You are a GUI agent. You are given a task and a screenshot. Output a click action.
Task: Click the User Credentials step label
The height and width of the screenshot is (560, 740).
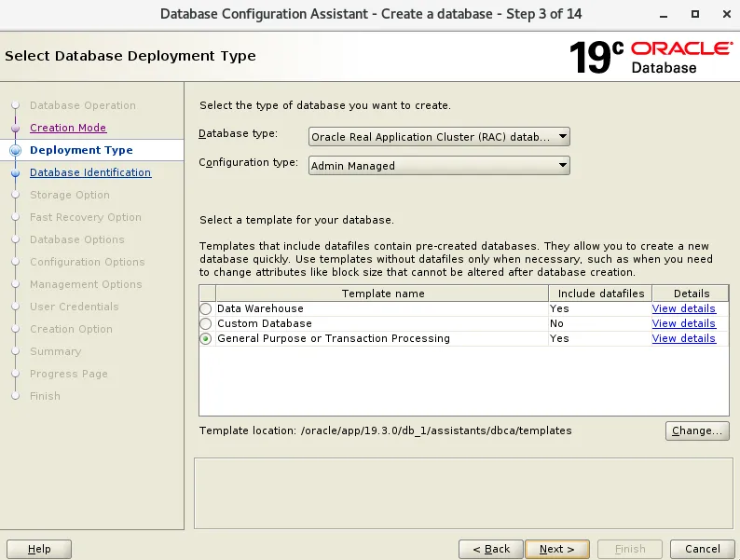coord(75,307)
